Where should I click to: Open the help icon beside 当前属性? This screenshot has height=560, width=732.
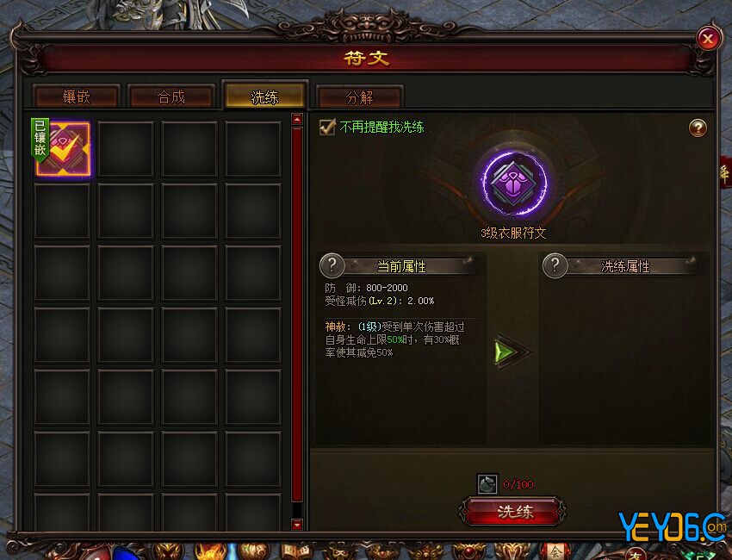(x=332, y=265)
